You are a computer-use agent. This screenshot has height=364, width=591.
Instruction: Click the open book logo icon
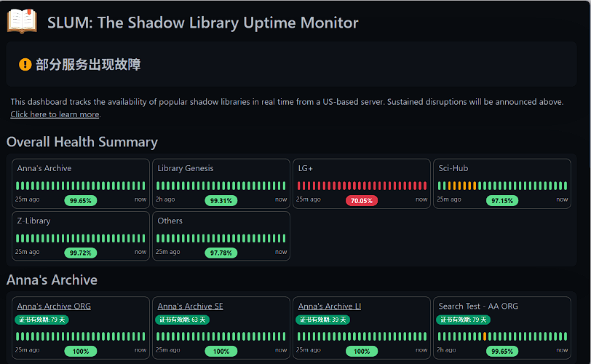(22, 21)
